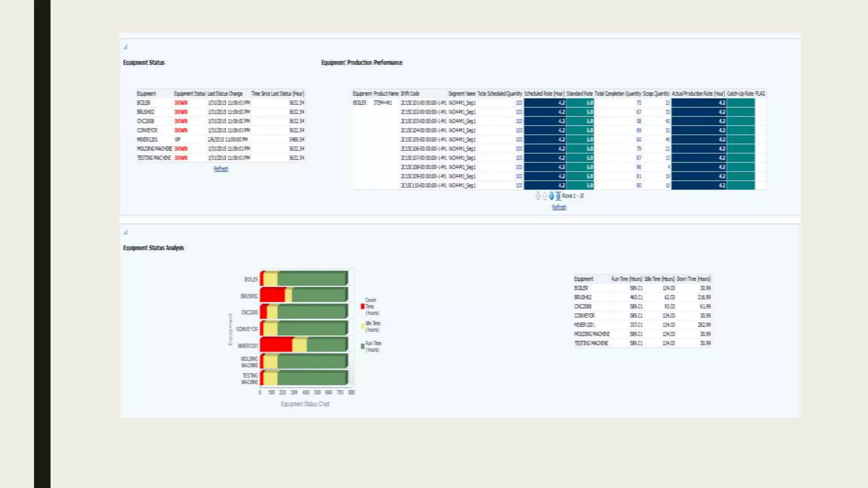Go to first rows in Performance table
The width and height of the screenshot is (868, 488).
click(538, 196)
